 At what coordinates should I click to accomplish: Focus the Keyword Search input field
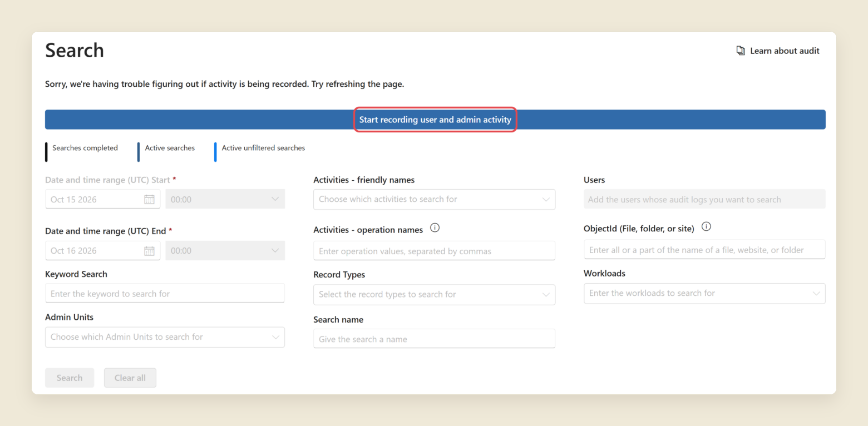165,293
